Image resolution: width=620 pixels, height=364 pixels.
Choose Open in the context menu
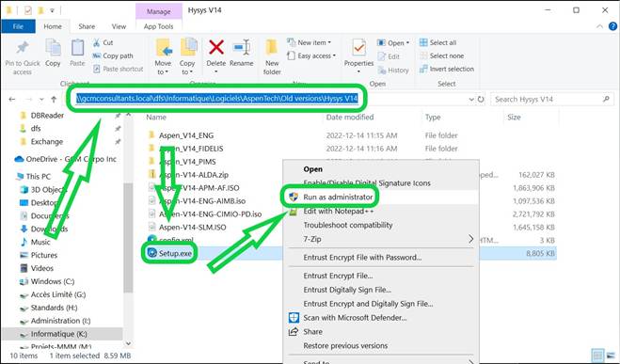click(312, 169)
